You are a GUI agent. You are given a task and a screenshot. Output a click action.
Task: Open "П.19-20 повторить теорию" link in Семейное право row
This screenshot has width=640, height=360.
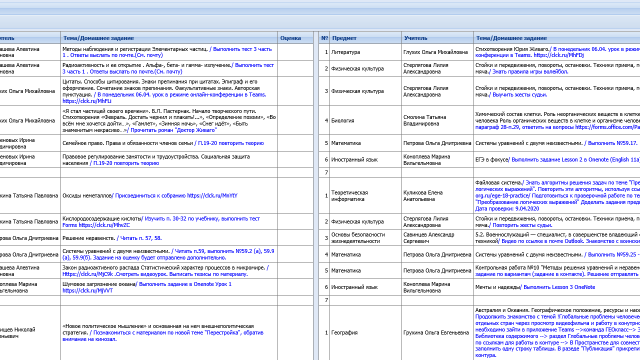click(x=231, y=143)
